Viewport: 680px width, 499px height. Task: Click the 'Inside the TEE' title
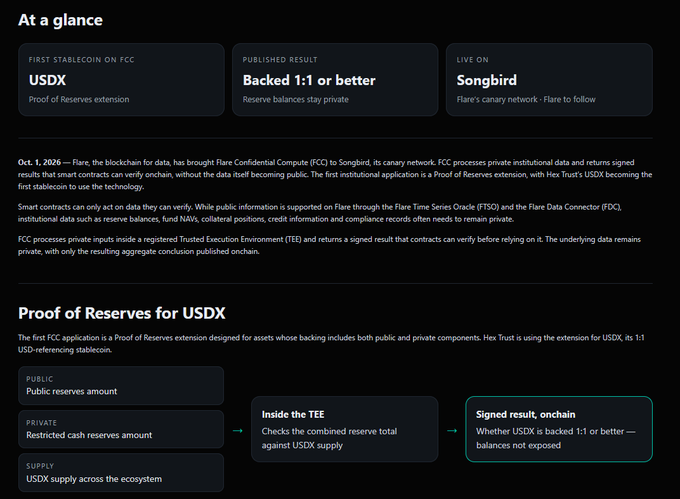click(293, 414)
